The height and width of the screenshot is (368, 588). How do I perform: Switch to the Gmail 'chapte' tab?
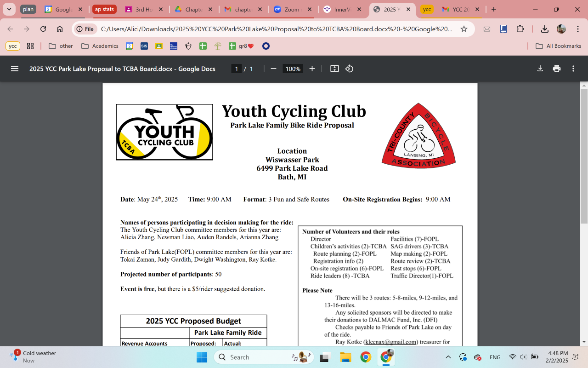point(243,9)
